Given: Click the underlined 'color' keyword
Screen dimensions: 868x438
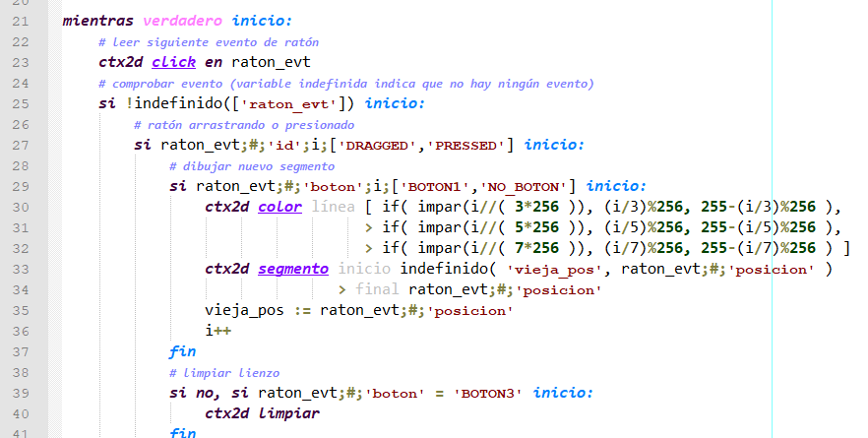Looking at the screenshot, I should tap(279, 207).
